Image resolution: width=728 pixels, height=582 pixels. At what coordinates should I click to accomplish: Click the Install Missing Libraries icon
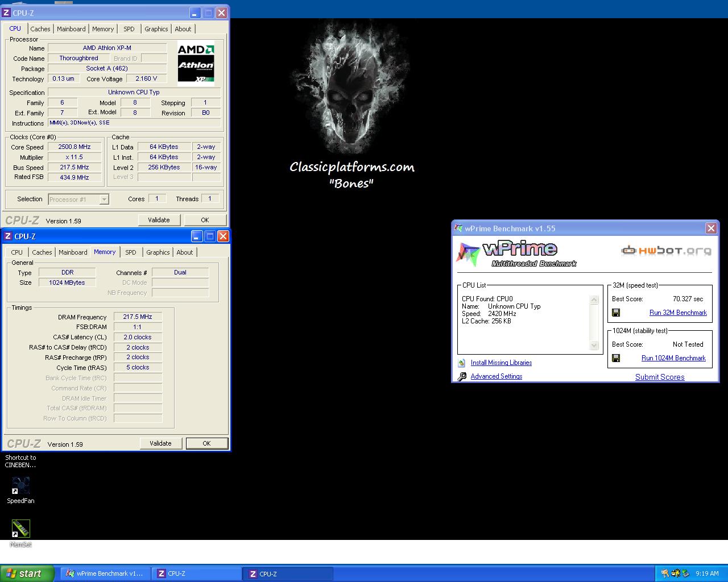(x=462, y=363)
